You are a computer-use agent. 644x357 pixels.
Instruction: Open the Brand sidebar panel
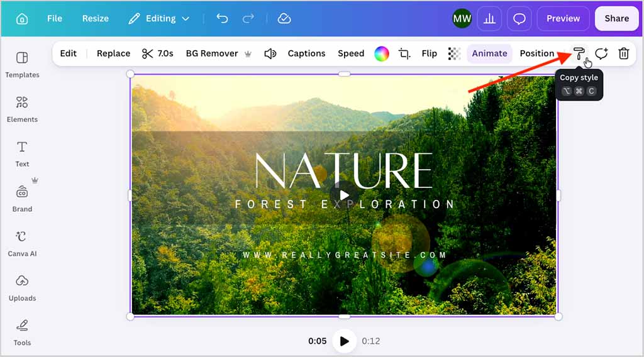coord(22,199)
